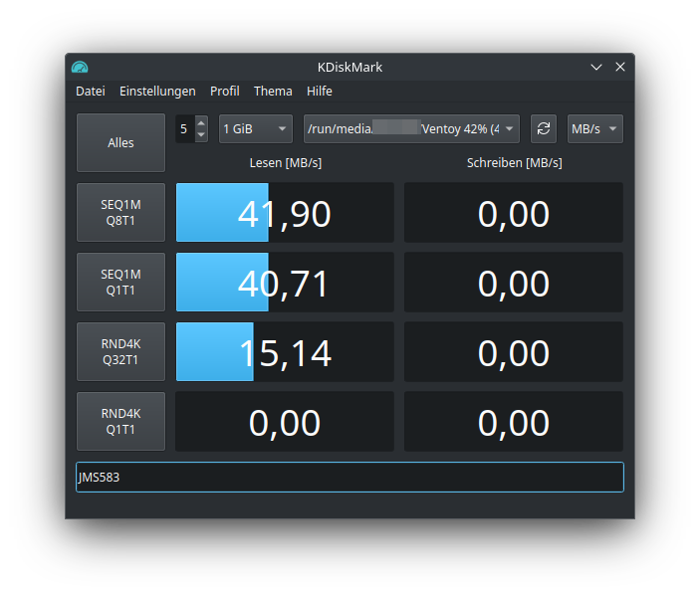Start the RND4K Q1T1 benchmark
The image size is (700, 596).
tap(121, 421)
